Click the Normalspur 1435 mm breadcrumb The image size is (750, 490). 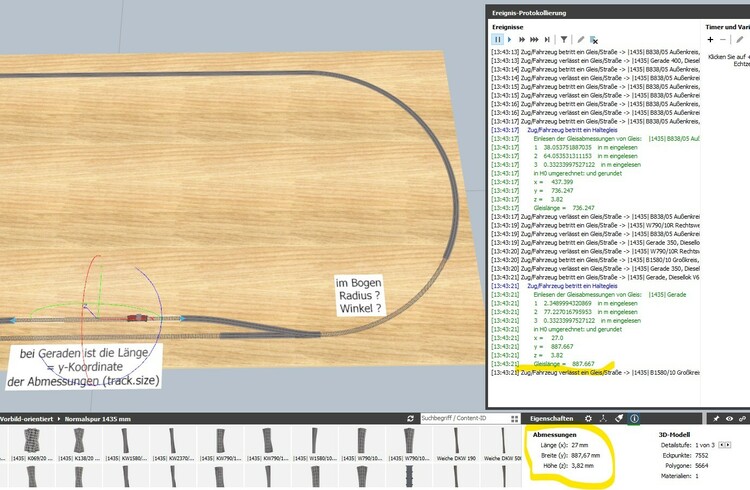98,419
